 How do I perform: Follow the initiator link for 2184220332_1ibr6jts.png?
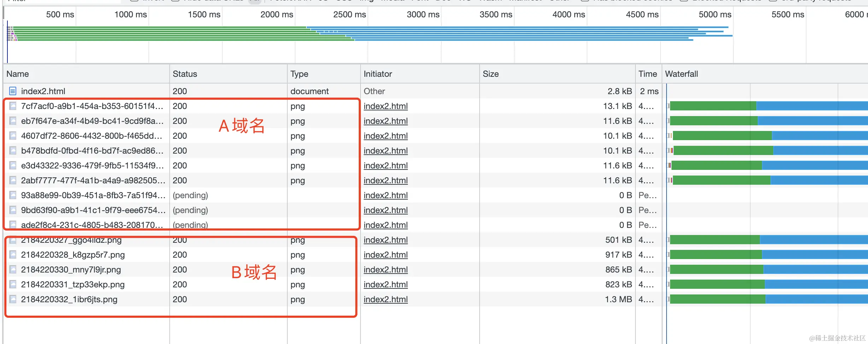386,299
